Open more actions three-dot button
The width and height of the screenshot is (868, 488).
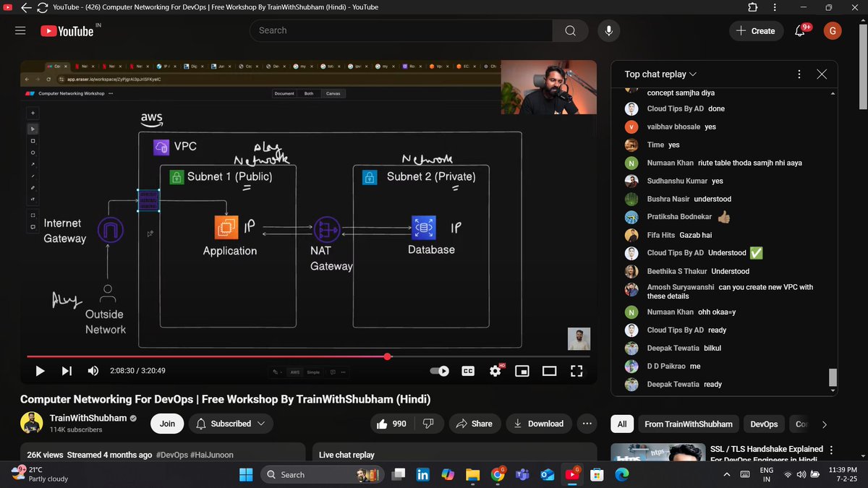(587, 424)
